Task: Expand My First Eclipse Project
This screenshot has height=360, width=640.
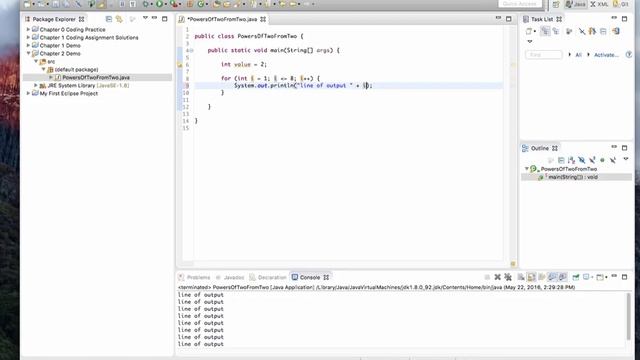Action: [x=28, y=93]
